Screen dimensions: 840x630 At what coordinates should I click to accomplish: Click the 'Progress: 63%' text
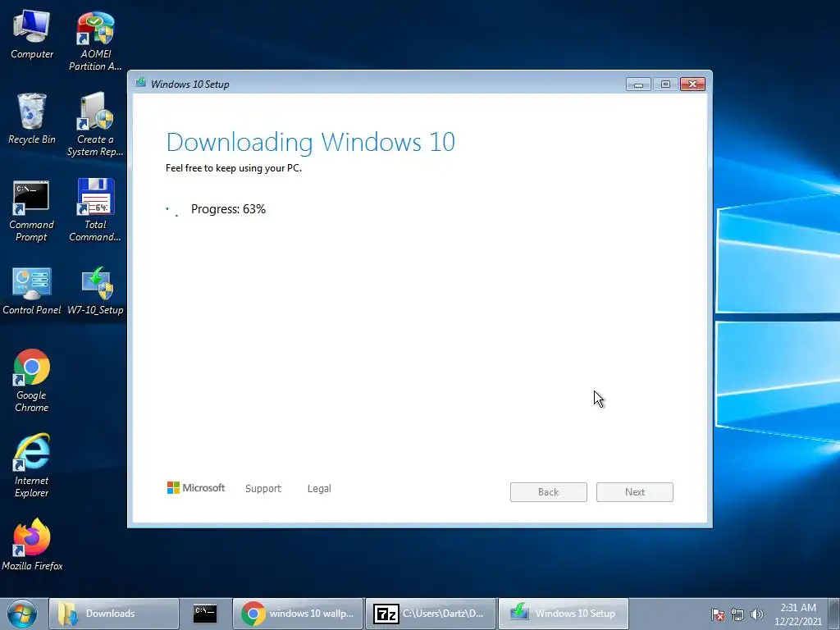tap(228, 209)
